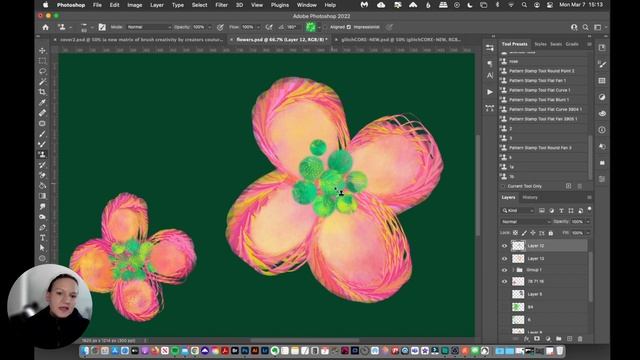Open the Layer menu

(157, 5)
